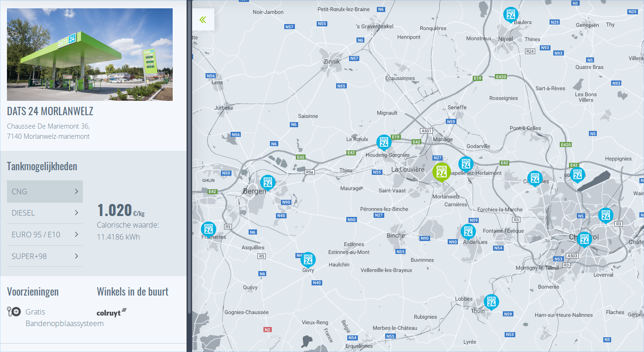
Task: Expand the EURO 95 / E10 chevron
Action: (x=76, y=235)
